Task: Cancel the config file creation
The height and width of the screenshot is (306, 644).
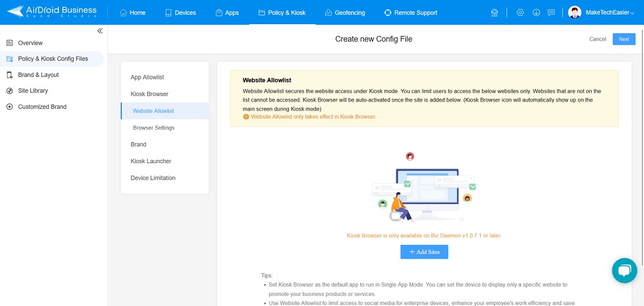Action: [x=597, y=39]
